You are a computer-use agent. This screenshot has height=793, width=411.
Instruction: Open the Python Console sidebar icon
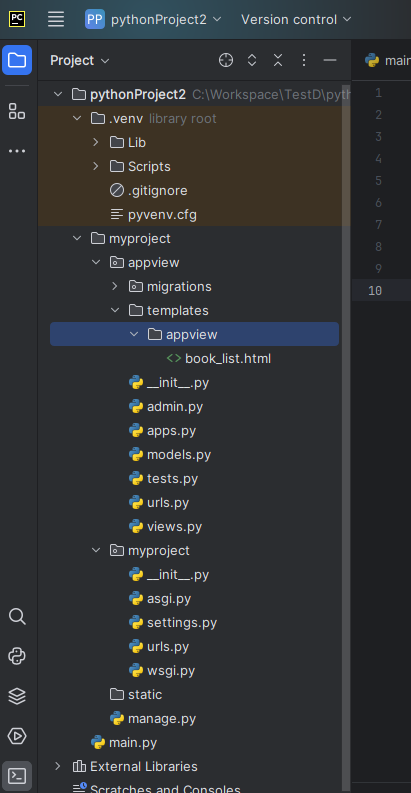(x=17, y=656)
